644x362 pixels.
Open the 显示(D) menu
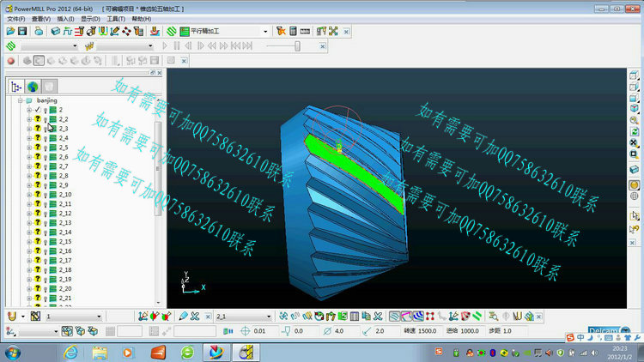point(90,19)
